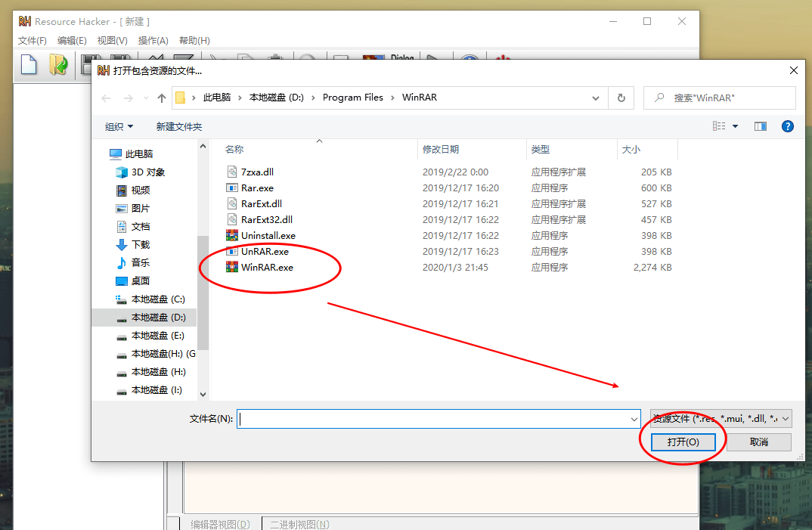
Task: Click the search magnifier icon
Action: pos(659,98)
